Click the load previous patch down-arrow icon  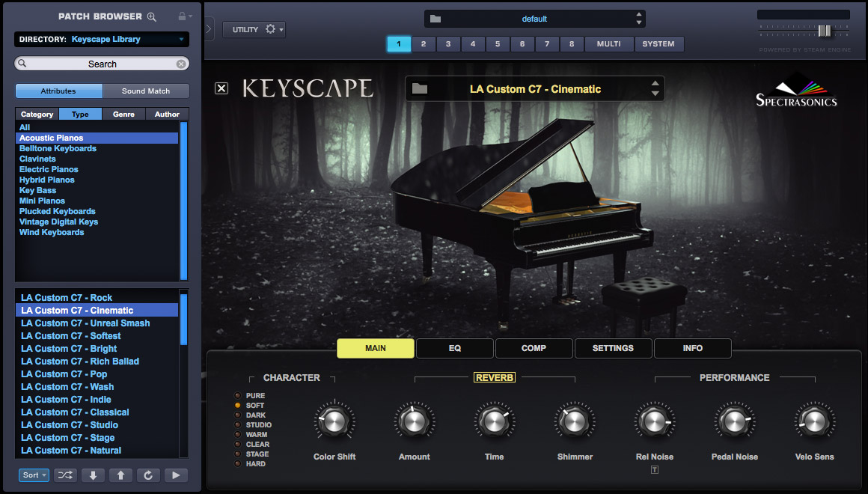click(x=92, y=475)
